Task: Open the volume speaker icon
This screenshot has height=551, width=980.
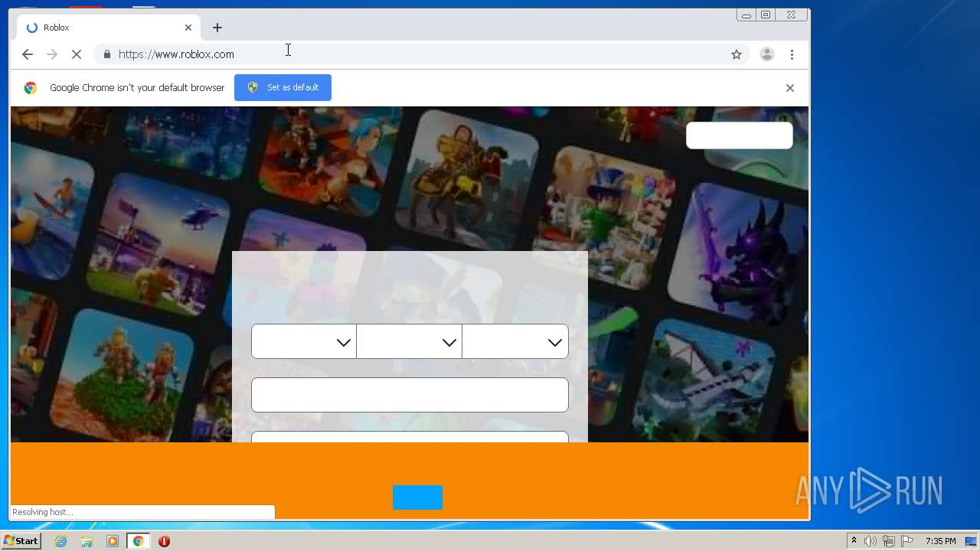Action: (x=871, y=541)
